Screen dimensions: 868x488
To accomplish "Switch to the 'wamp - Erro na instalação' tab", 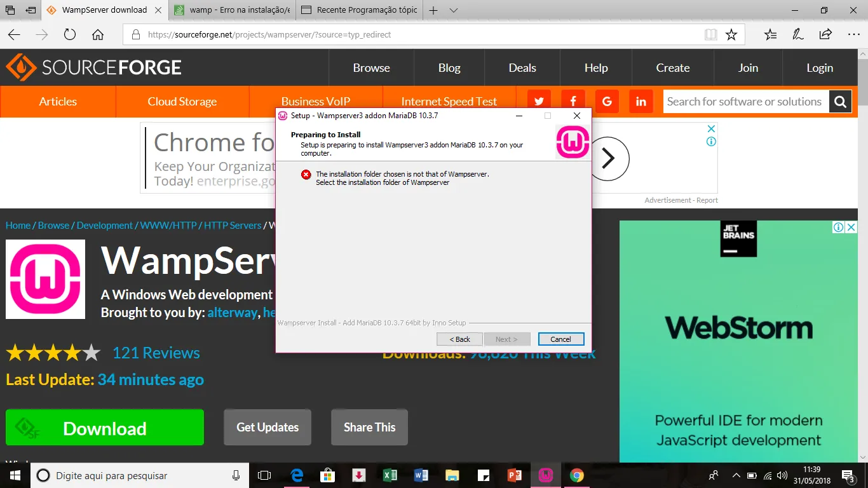I will point(233,10).
